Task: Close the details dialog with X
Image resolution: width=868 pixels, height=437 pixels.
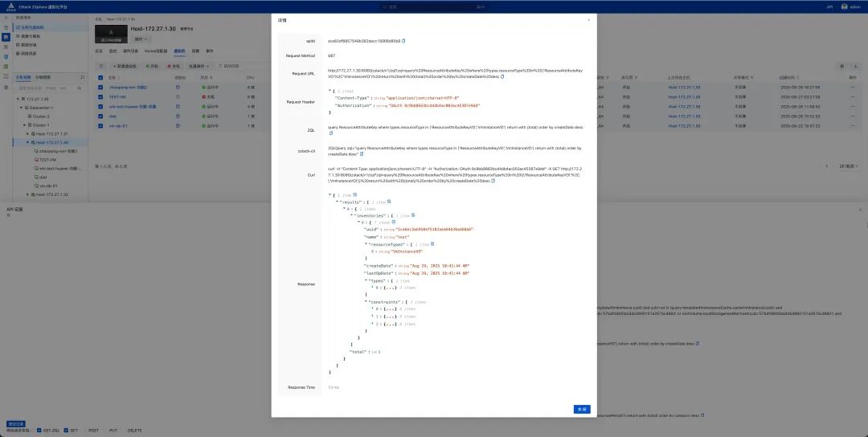Action: [588, 20]
